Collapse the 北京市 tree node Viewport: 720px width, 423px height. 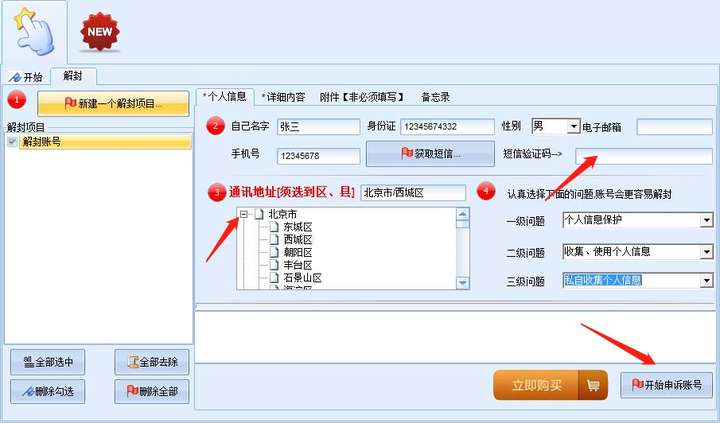pos(244,214)
